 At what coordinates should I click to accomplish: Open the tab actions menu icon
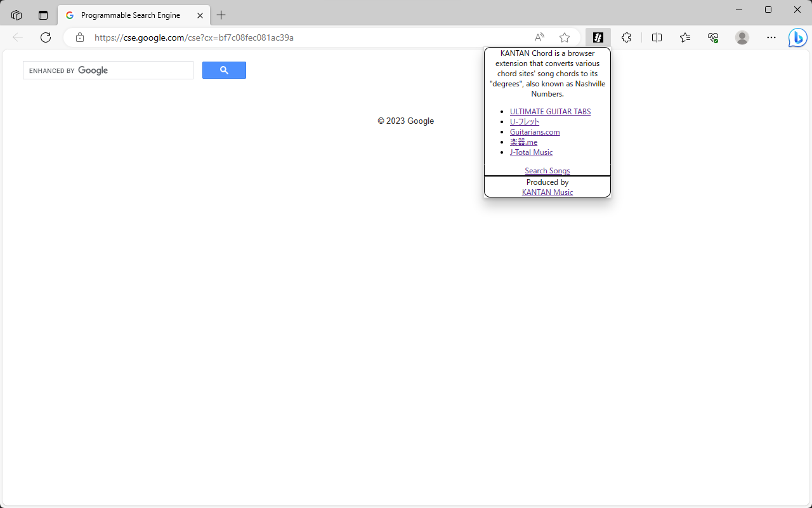pos(43,15)
